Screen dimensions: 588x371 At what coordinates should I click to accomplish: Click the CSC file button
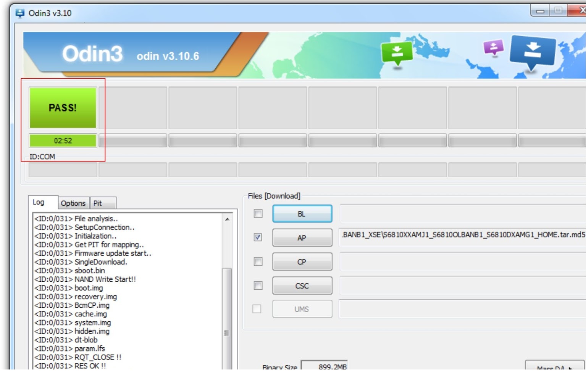pyautogui.click(x=302, y=286)
